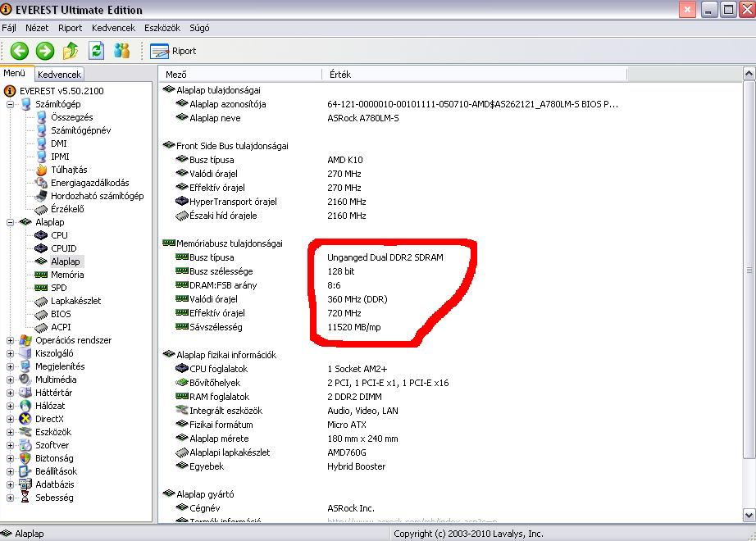Select the EVEREST v5.50.2100 root item

(61, 91)
